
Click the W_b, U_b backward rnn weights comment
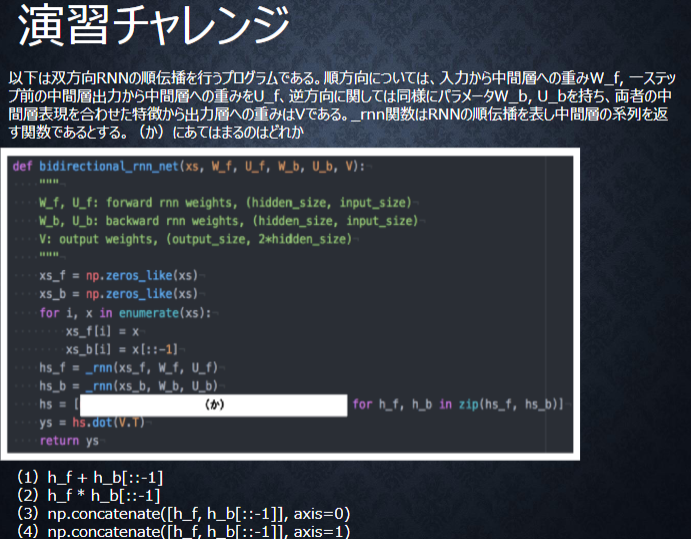[228, 221]
